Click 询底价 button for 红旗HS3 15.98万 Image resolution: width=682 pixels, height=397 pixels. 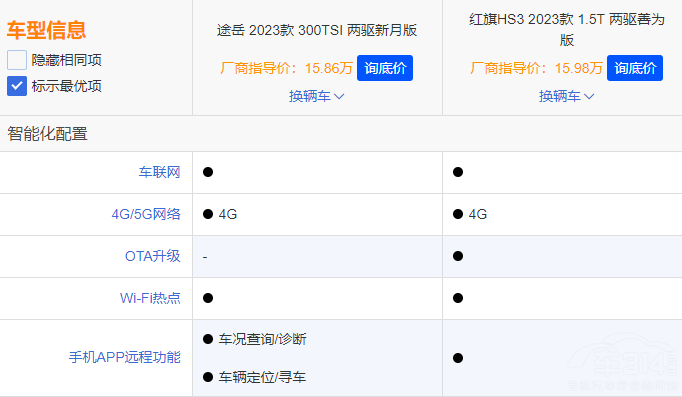[x=635, y=68]
